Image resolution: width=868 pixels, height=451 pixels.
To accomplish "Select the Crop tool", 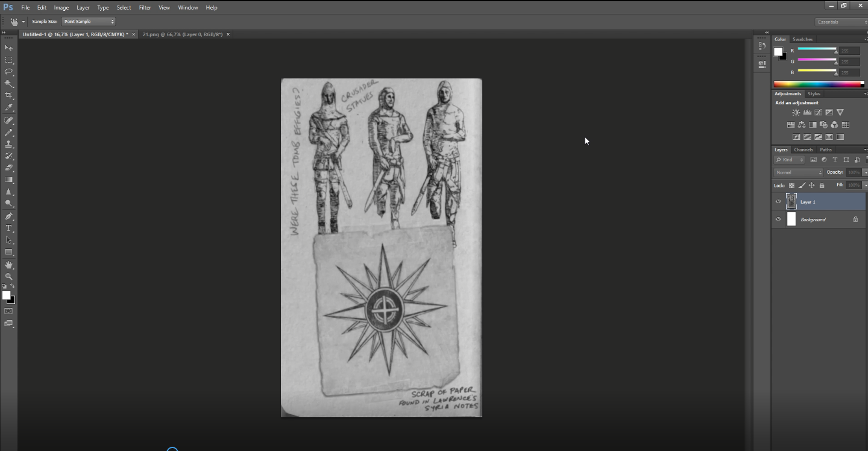I will 8,95.
